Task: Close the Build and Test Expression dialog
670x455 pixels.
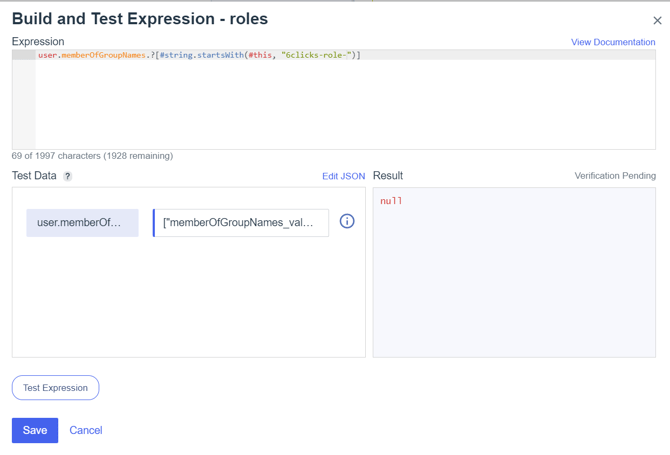Action: click(657, 20)
